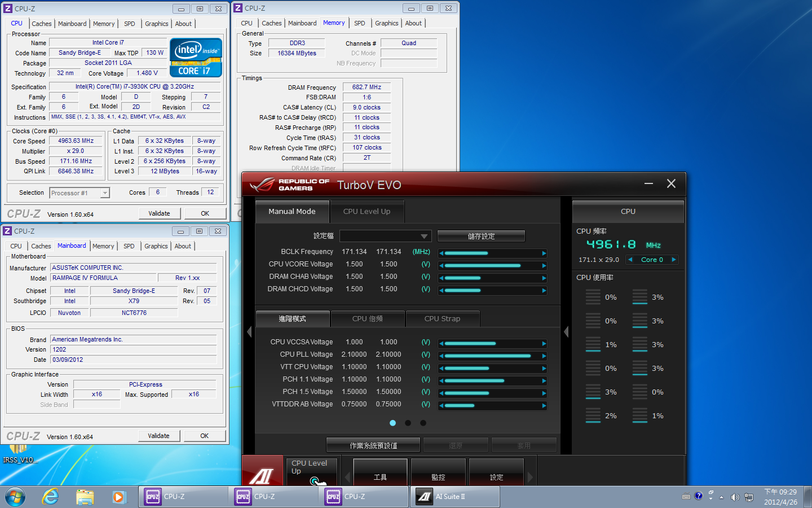The height and width of the screenshot is (508, 812).
Task: Click the on-screen keyboard tray icon
Action: coord(686,497)
